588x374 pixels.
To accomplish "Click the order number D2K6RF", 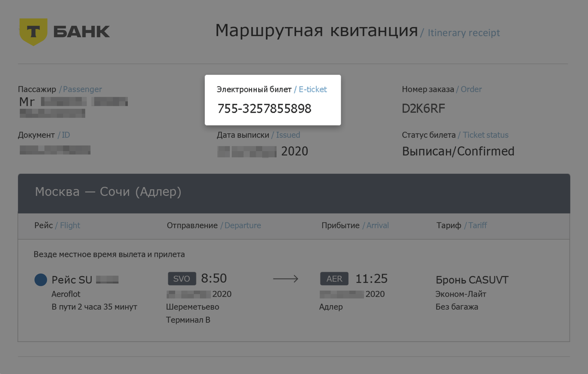I will tap(423, 109).
